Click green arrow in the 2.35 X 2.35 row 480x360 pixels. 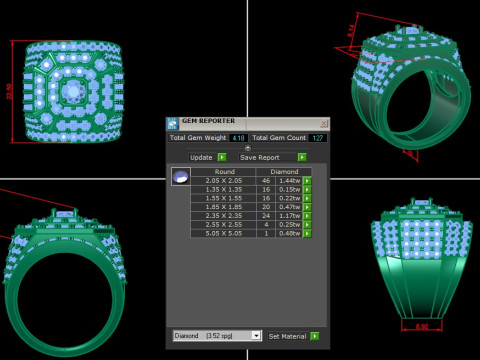tap(307, 216)
